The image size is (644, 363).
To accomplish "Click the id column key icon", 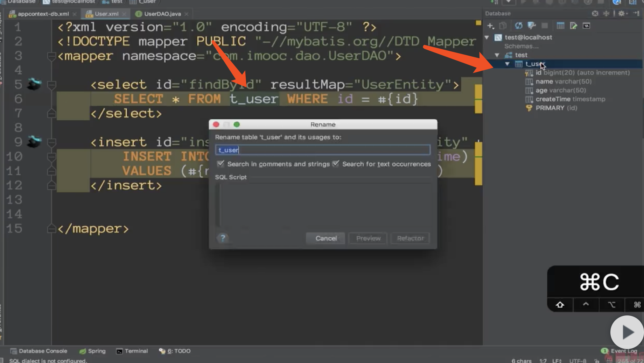I will [x=529, y=73].
